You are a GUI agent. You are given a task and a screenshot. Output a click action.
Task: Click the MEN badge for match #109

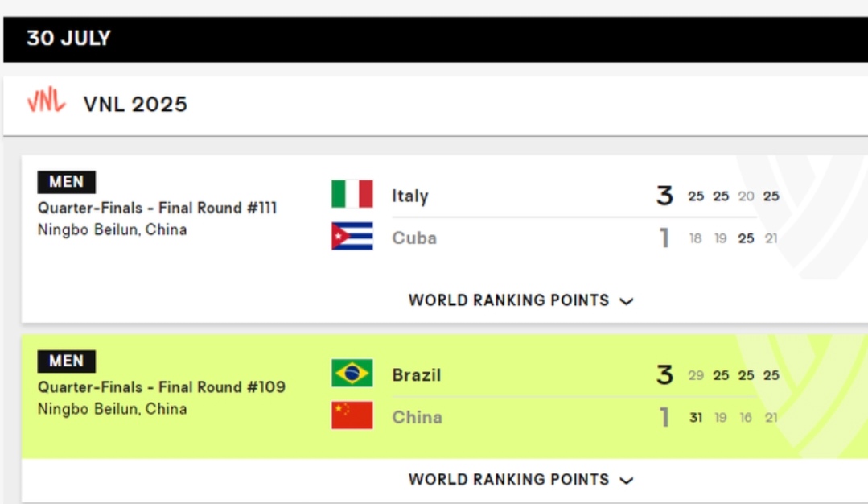pos(67,361)
